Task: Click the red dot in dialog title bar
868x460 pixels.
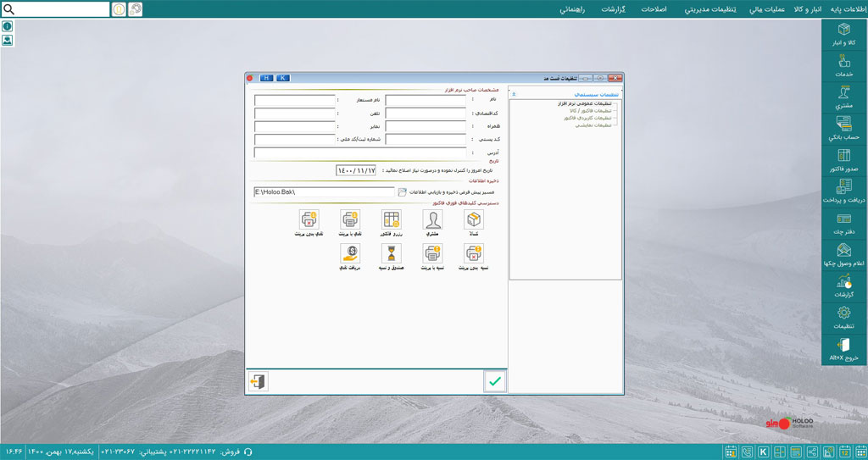Action: 250,78
